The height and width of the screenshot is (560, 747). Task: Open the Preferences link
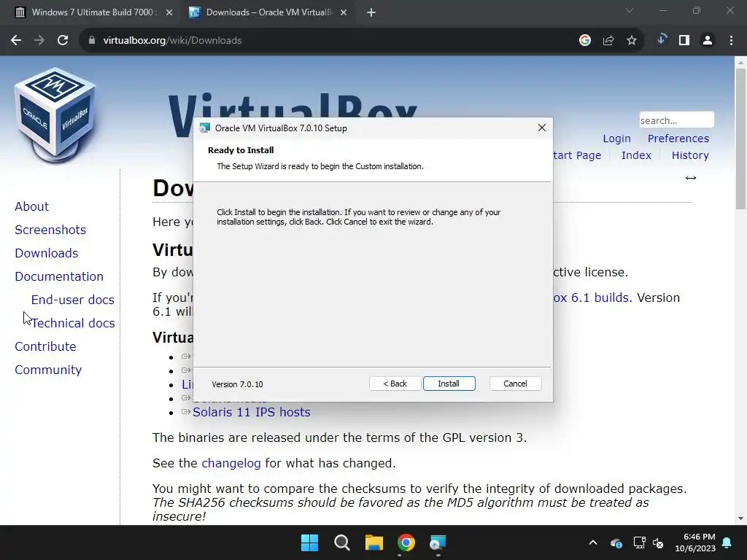[x=678, y=139]
